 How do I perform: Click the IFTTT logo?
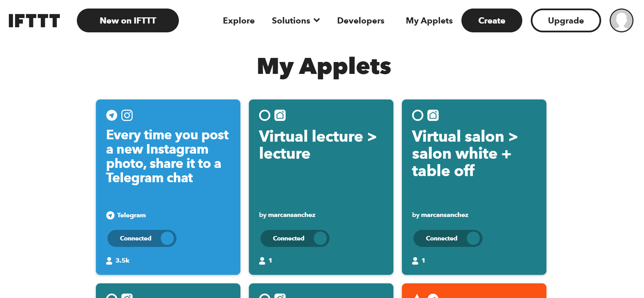34,21
